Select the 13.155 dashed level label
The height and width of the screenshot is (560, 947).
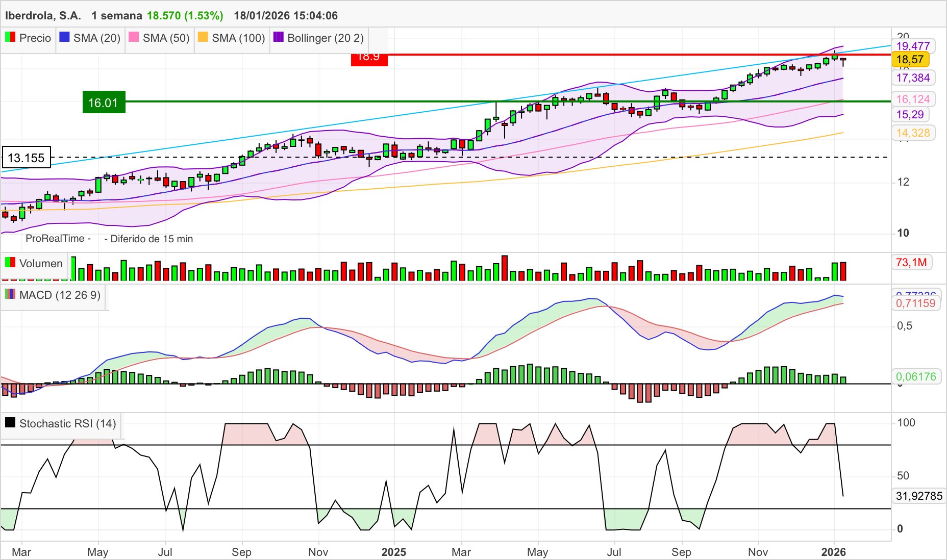pos(27,158)
